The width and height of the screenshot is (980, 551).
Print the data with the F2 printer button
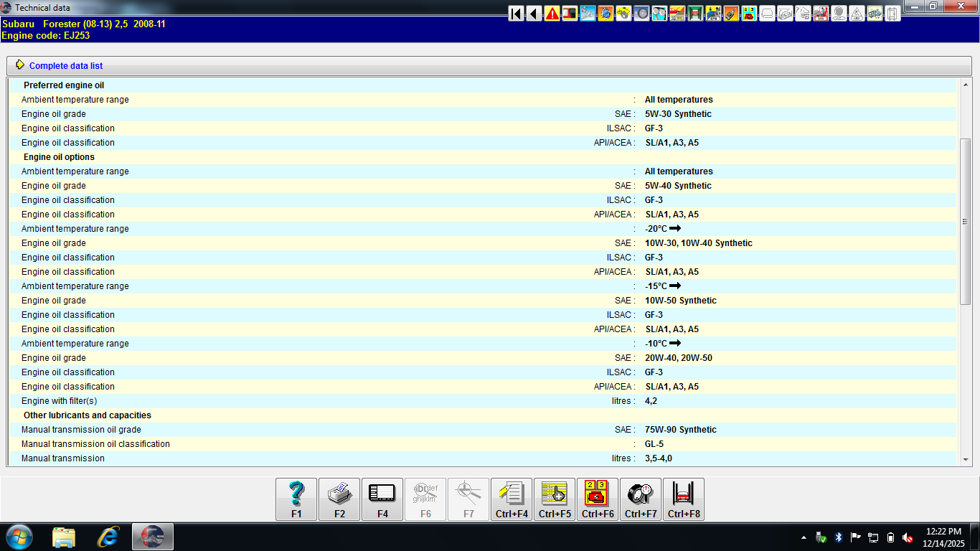tap(339, 499)
